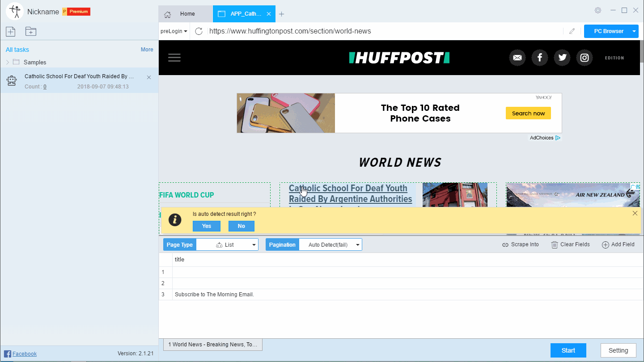Image resolution: width=644 pixels, height=362 pixels.
Task: Open the '1 World News - Breaking News' page tab
Action: (x=213, y=345)
